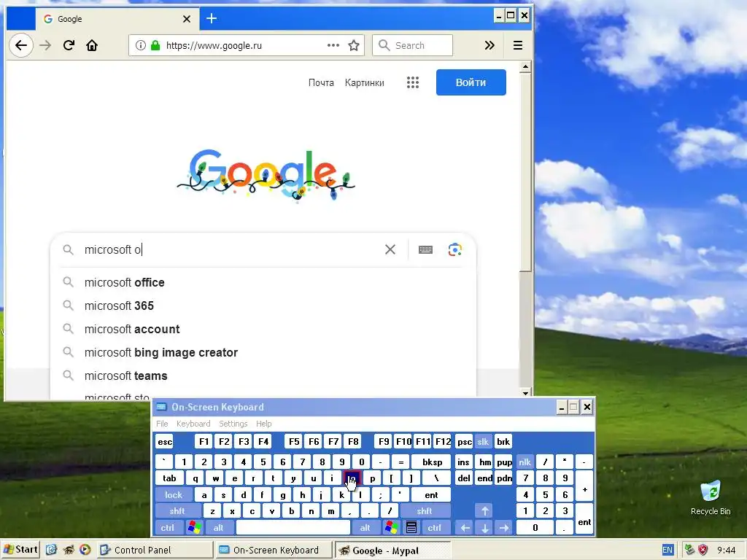Click the browser vertical scrollbar thumb
Image resolution: width=747 pixels, height=560 pixels.
pyautogui.click(x=525, y=172)
